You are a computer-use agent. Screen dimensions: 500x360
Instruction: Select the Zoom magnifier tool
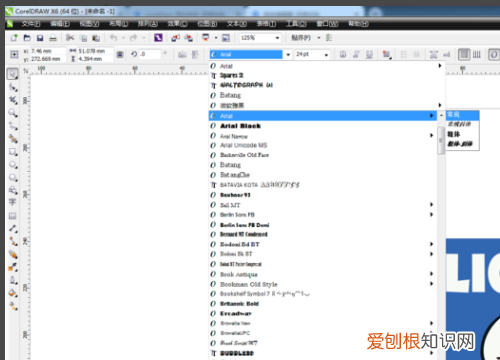click(13, 113)
